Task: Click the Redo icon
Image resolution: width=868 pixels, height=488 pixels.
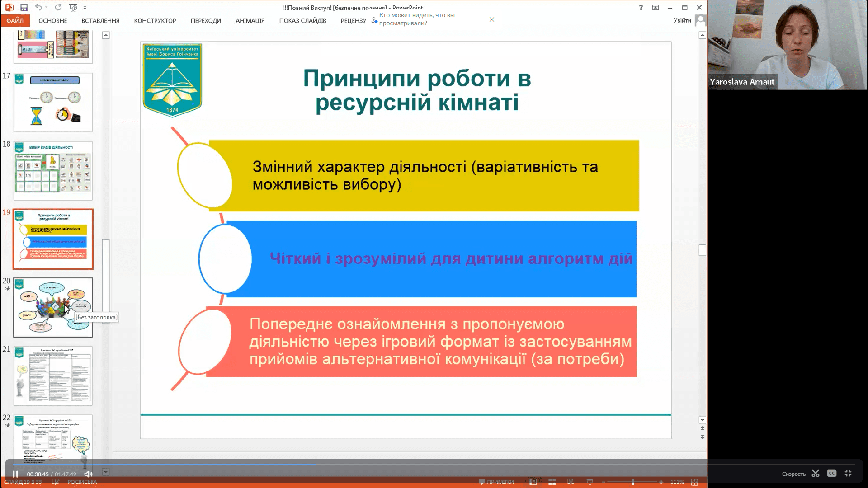Action: pyautogui.click(x=57, y=7)
